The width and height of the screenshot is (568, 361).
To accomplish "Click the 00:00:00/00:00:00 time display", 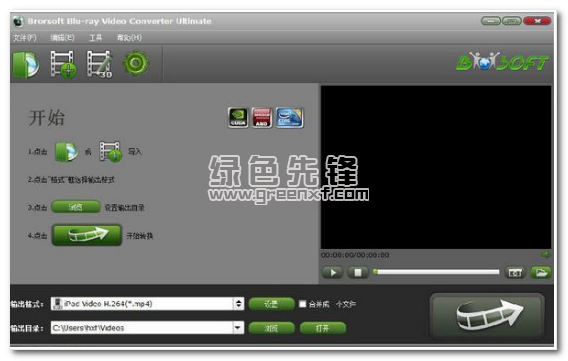I will pyautogui.click(x=355, y=255).
